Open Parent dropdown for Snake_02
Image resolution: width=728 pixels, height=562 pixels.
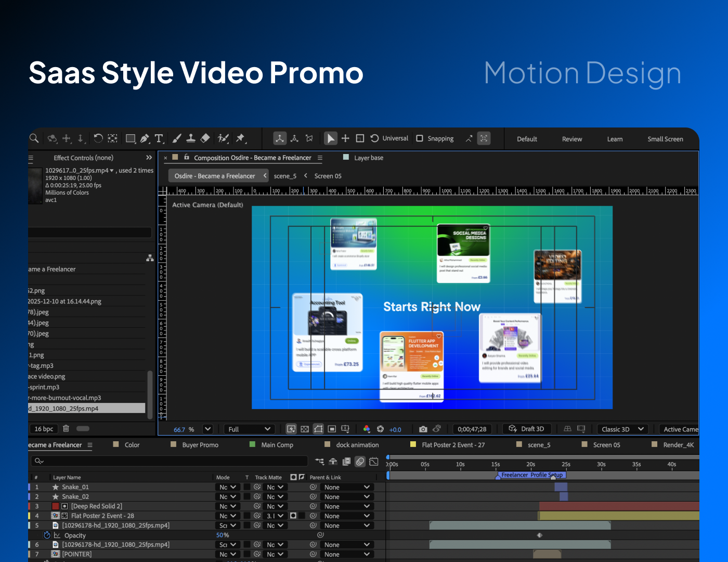pos(347,497)
